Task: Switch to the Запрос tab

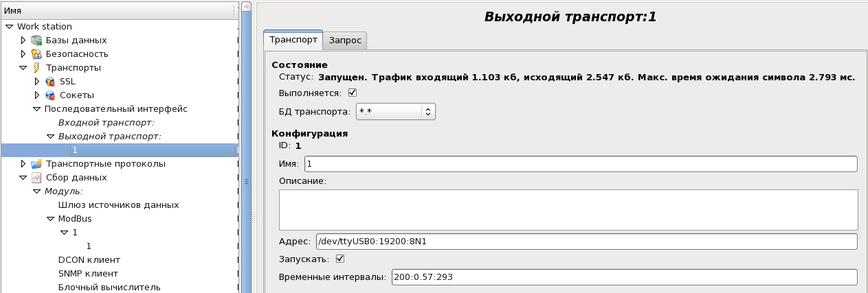Action: click(345, 40)
